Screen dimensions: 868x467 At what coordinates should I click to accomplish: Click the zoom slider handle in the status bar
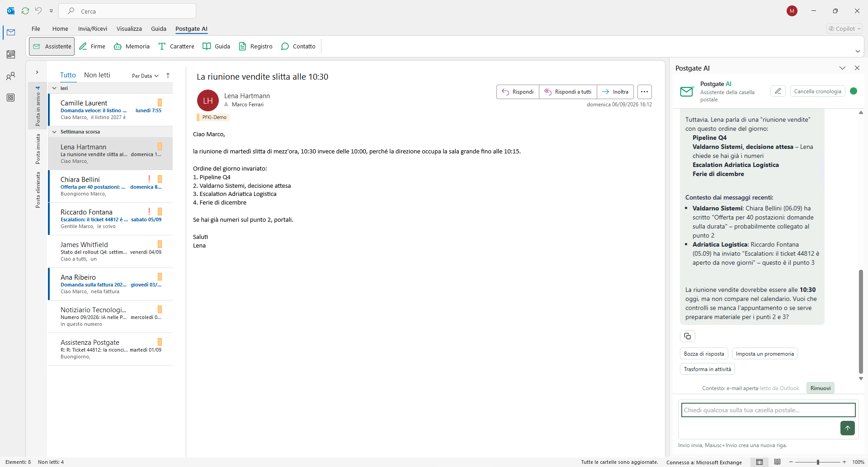click(x=818, y=462)
